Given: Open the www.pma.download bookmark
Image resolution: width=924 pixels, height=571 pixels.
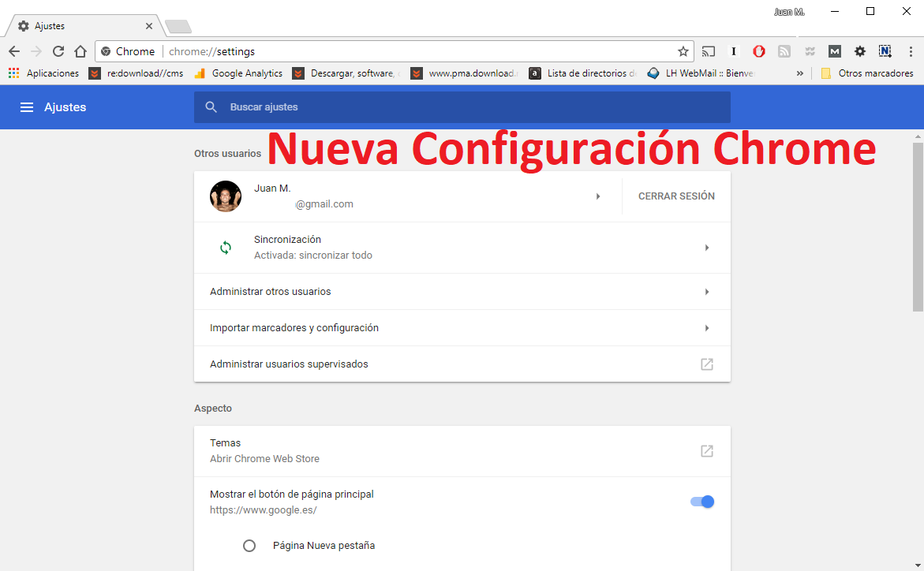Looking at the screenshot, I should pyautogui.click(x=465, y=73).
